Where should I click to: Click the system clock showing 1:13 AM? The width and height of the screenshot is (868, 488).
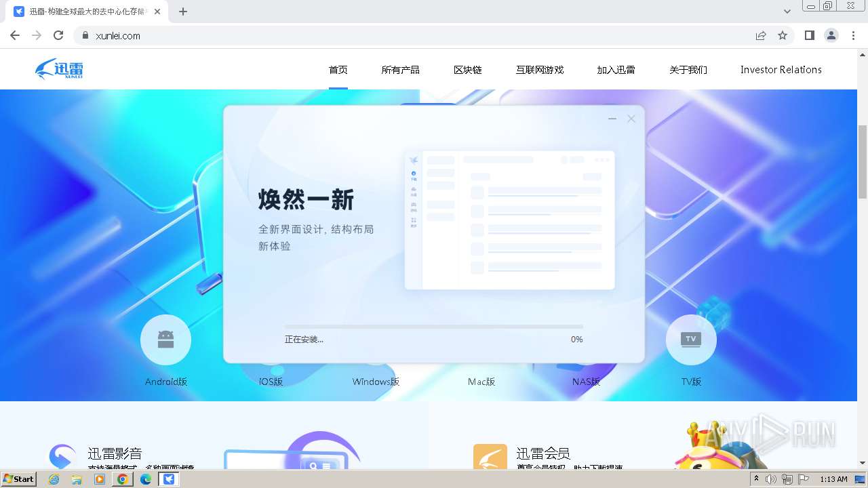833,479
